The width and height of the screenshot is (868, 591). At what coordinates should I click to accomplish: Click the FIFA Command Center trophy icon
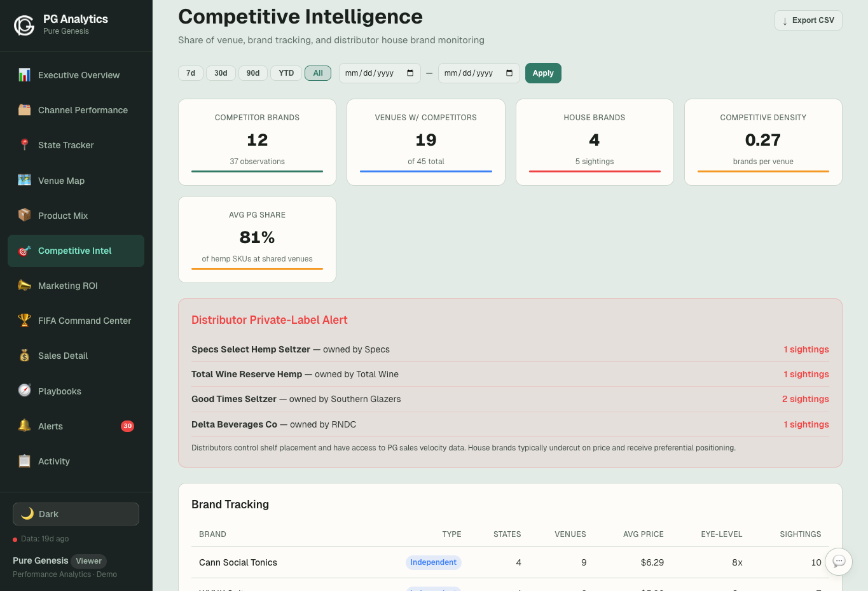click(23, 320)
